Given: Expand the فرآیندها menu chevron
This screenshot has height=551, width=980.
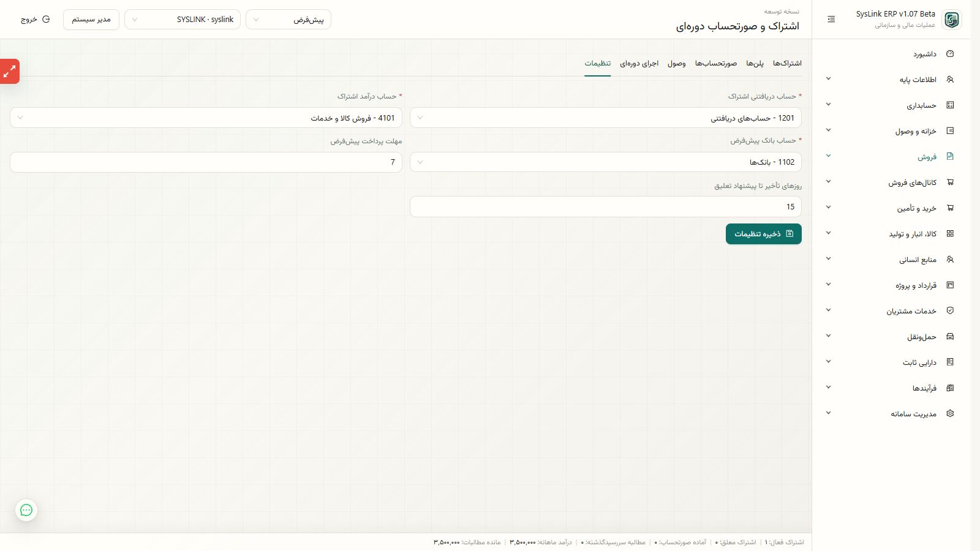Looking at the screenshot, I should [x=828, y=388].
